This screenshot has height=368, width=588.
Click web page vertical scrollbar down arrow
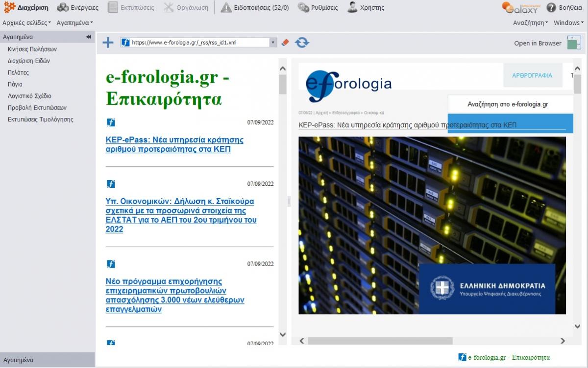pos(577,326)
